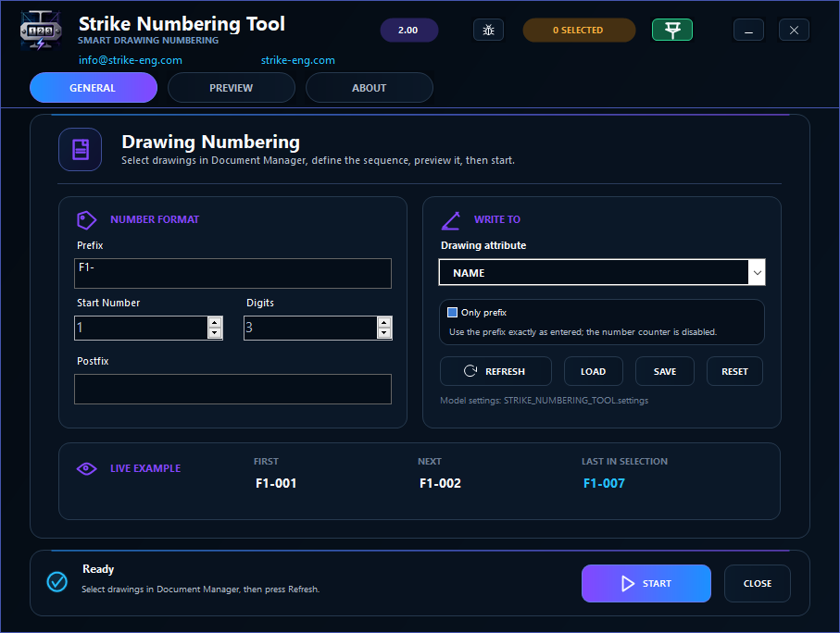Focus the Prefix input field
This screenshot has width=840, height=633.
[232, 273]
